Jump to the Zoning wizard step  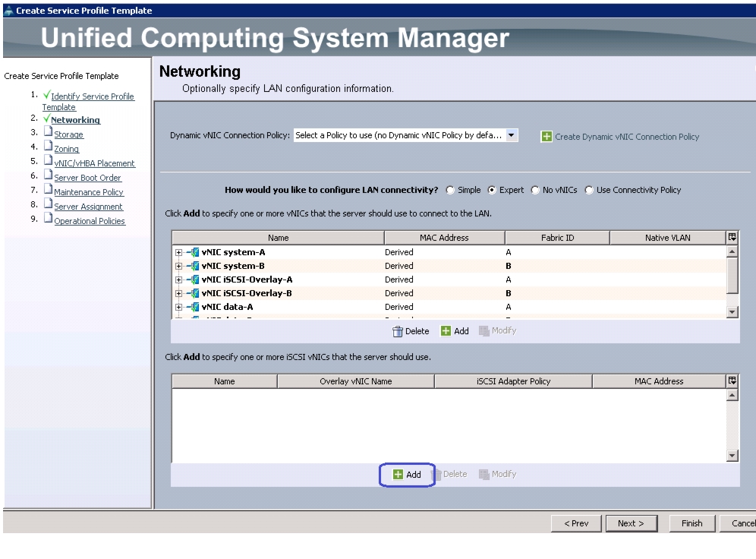(67, 149)
